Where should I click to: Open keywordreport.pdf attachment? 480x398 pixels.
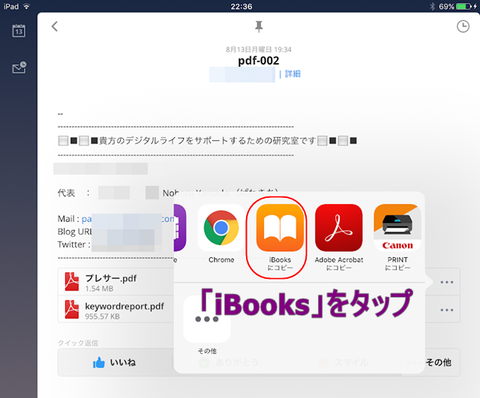pyautogui.click(x=115, y=310)
